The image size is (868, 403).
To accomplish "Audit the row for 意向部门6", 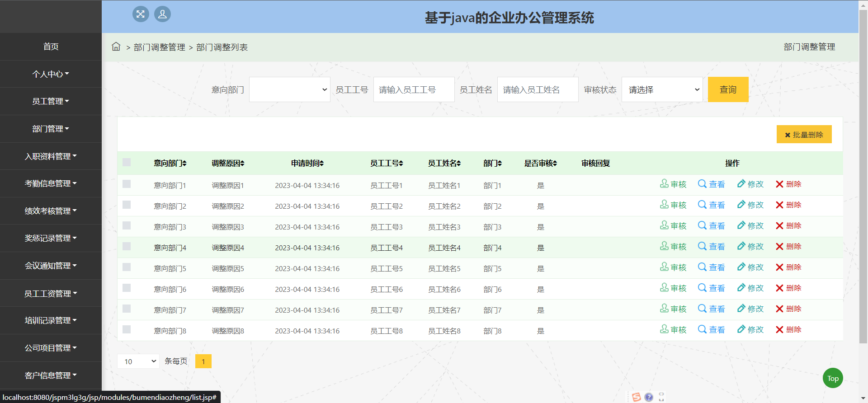I will [x=673, y=288].
